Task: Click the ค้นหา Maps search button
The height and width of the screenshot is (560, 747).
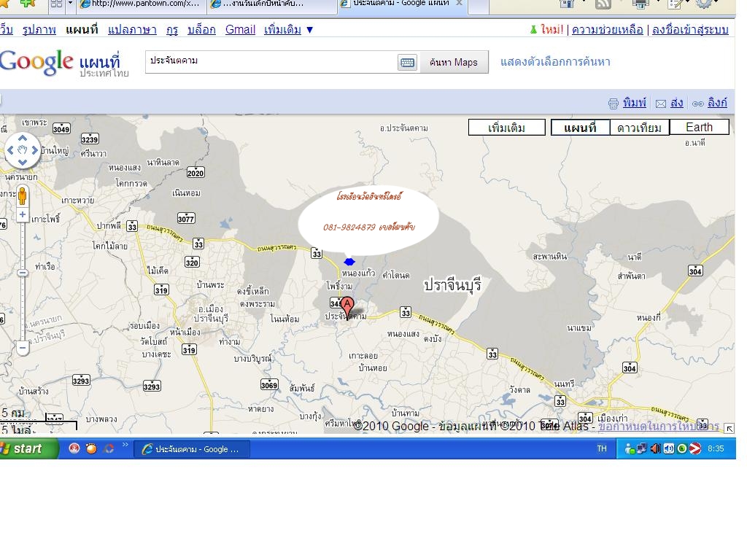Action: point(453,63)
